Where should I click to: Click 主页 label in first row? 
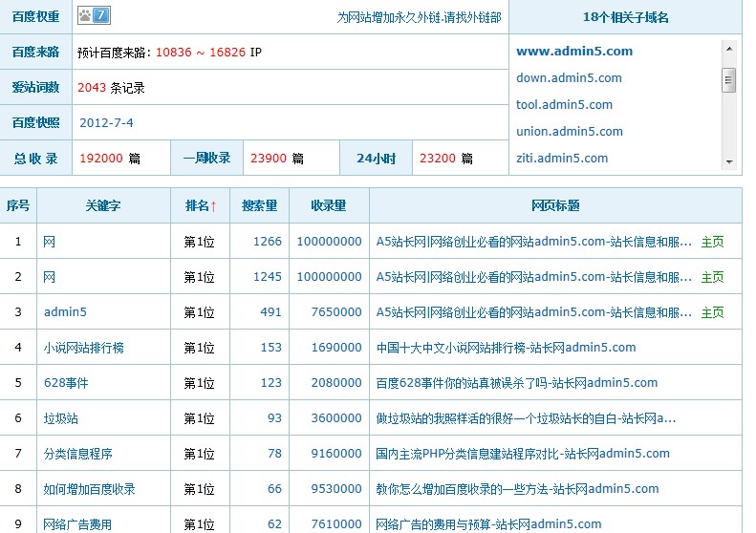(x=712, y=242)
